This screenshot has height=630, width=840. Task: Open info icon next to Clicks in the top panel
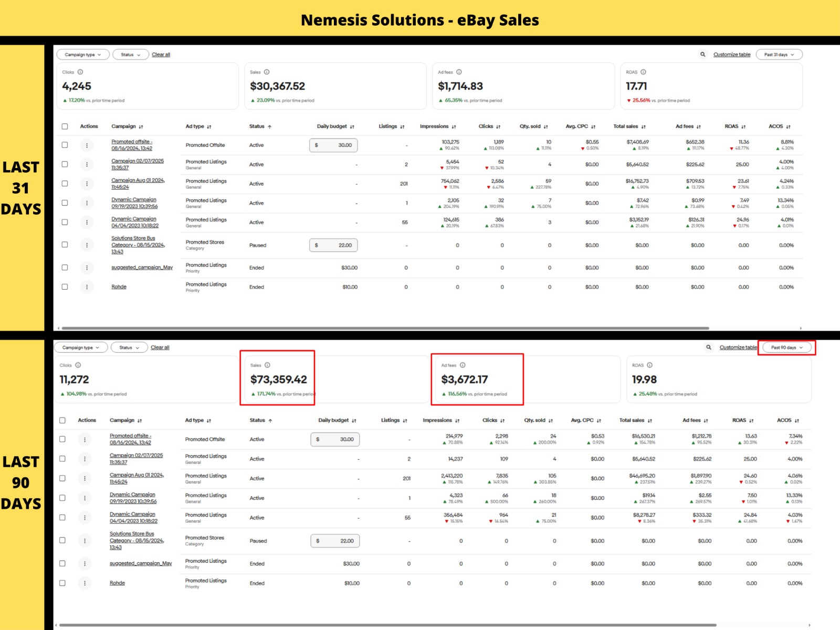[x=80, y=72]
